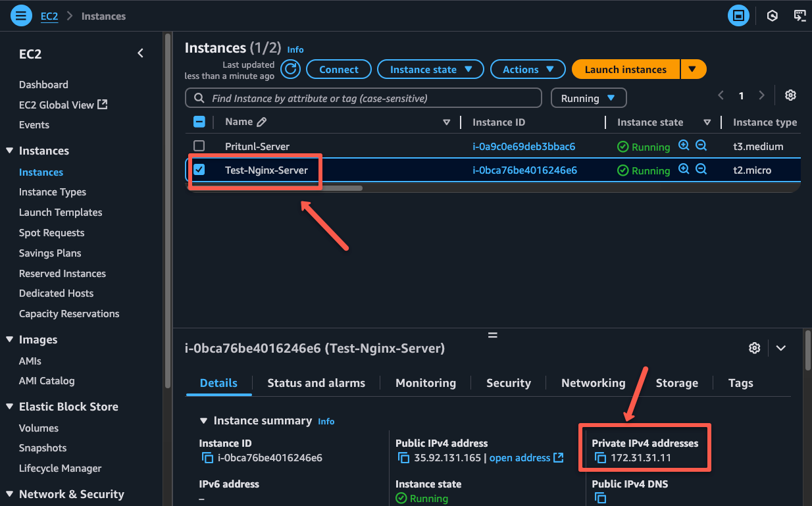The image size is (812, 506).
Task: Toggle the select-all instances checkbox
Action: point(199,122)
